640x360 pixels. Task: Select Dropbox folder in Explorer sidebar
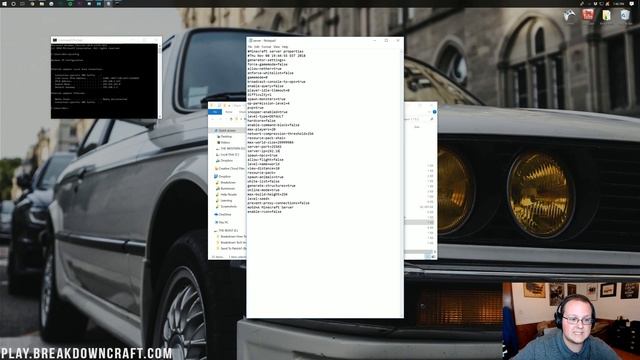tap(224, 176)
